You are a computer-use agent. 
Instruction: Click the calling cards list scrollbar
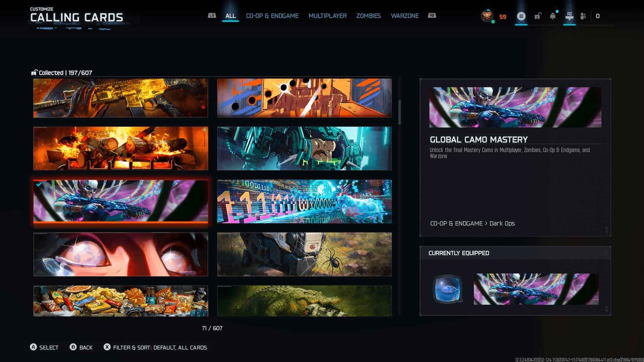pyautogui.click(x=399, y=112)
